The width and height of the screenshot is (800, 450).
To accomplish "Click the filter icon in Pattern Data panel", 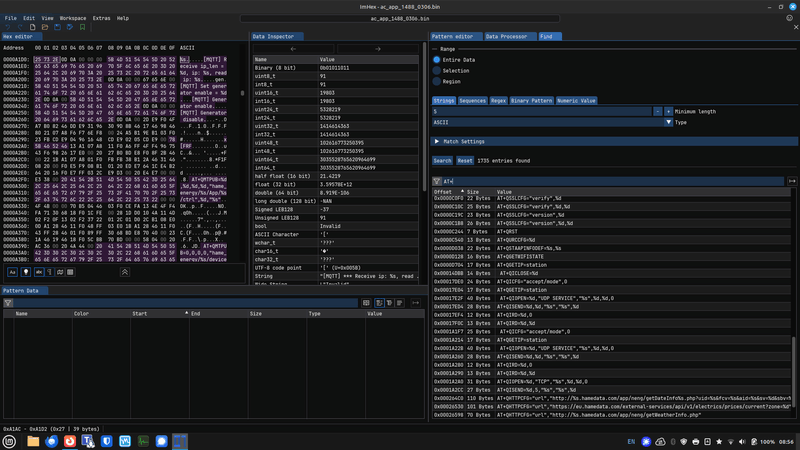I will click(x=8, y=302).
